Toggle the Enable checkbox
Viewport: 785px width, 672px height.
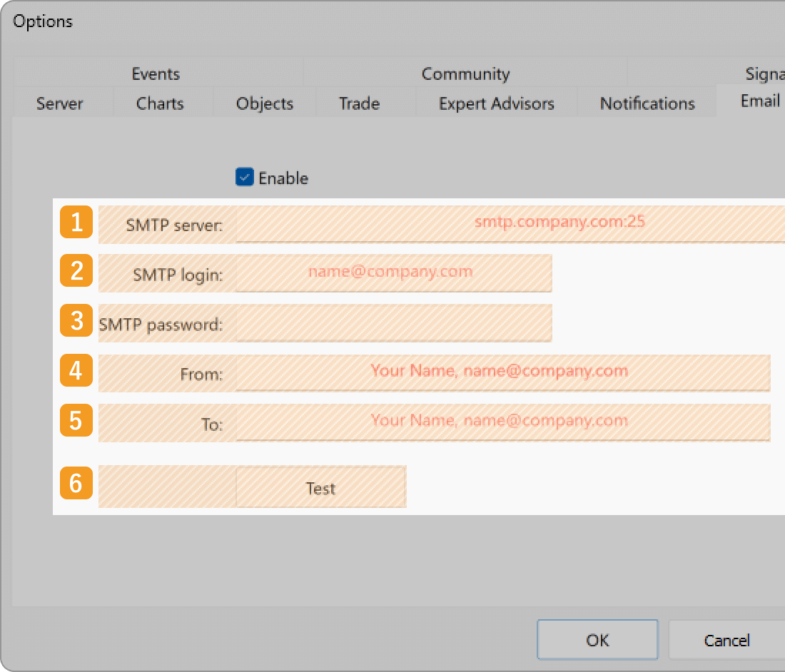tap(245, 178)
